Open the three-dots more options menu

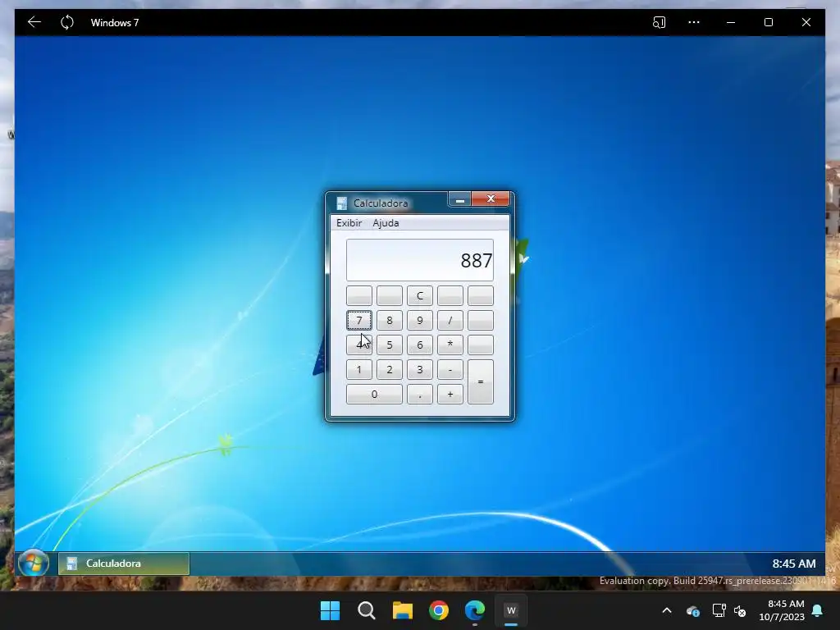click(x=694, y=22)
